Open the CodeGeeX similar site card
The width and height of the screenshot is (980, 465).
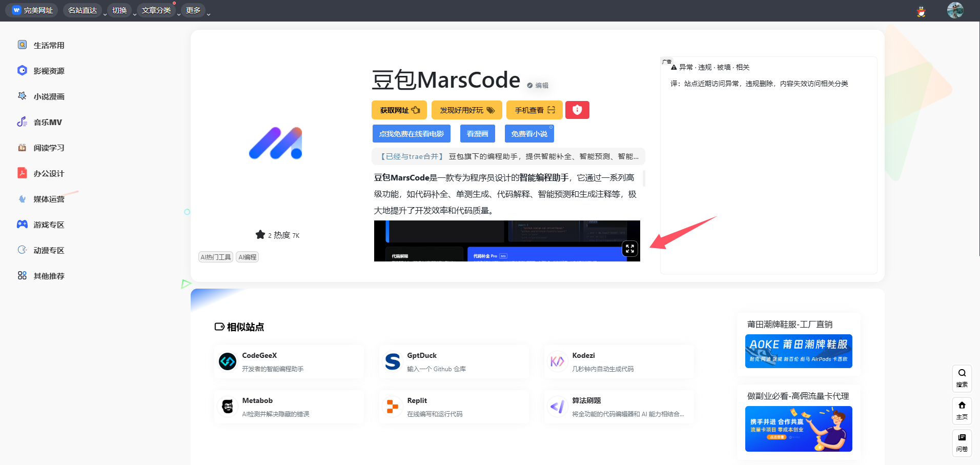(x=289, y=362)
